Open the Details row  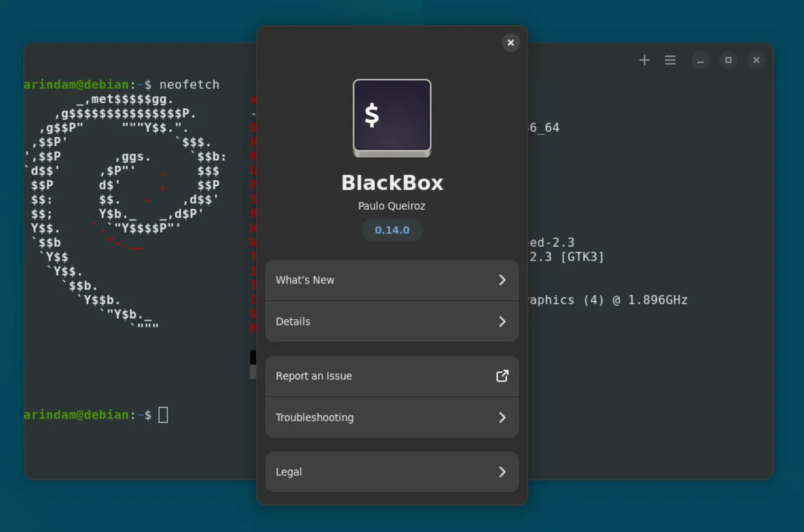392,322
